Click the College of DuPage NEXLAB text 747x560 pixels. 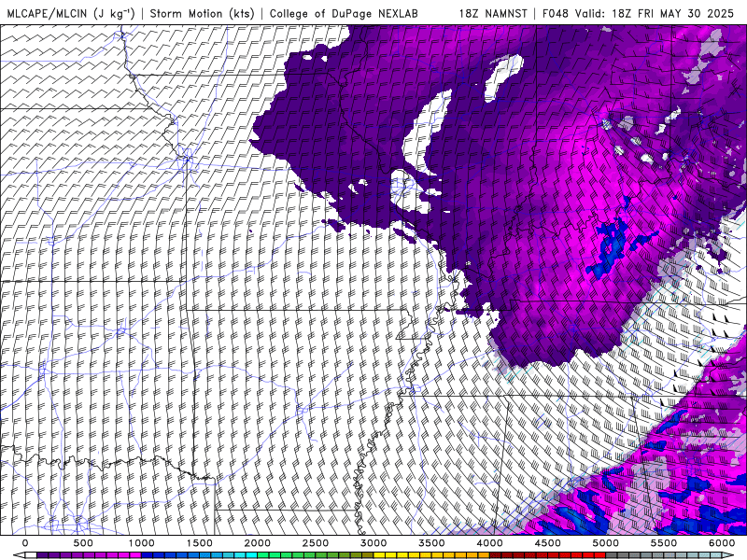point(344,13)
